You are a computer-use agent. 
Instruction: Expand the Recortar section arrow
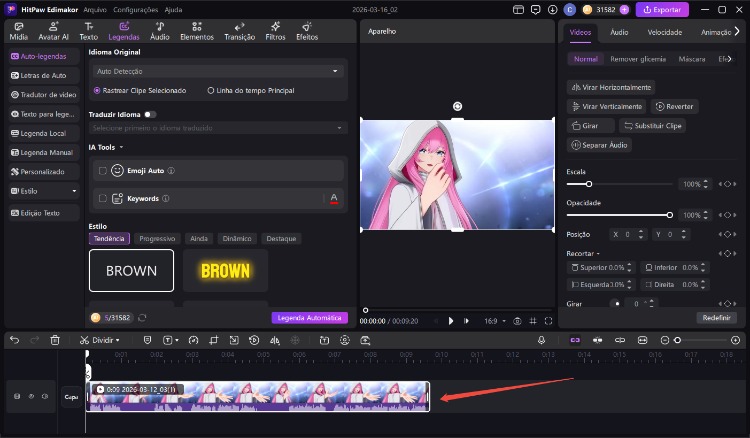tap(598, 253)
